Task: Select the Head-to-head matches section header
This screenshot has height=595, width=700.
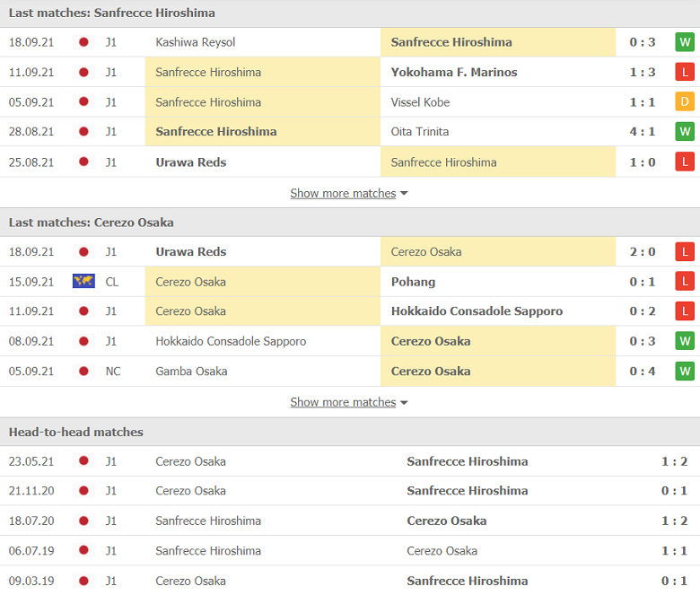Action: (x=76, y=432)
